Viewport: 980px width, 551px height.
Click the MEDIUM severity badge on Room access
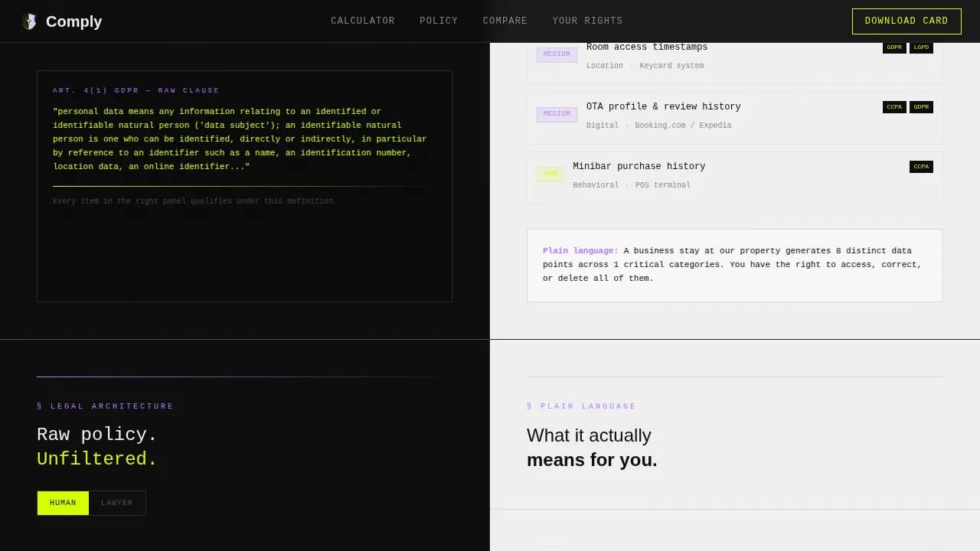557,54
